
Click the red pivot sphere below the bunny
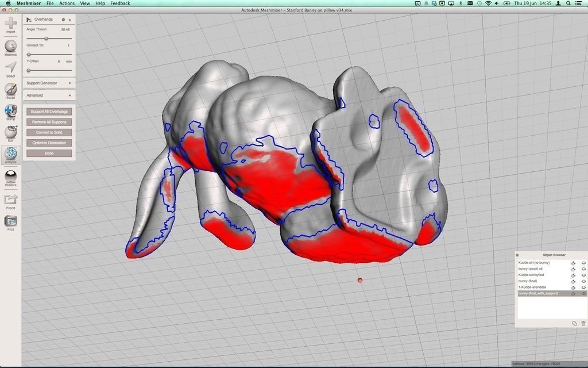tap(360, 280)
